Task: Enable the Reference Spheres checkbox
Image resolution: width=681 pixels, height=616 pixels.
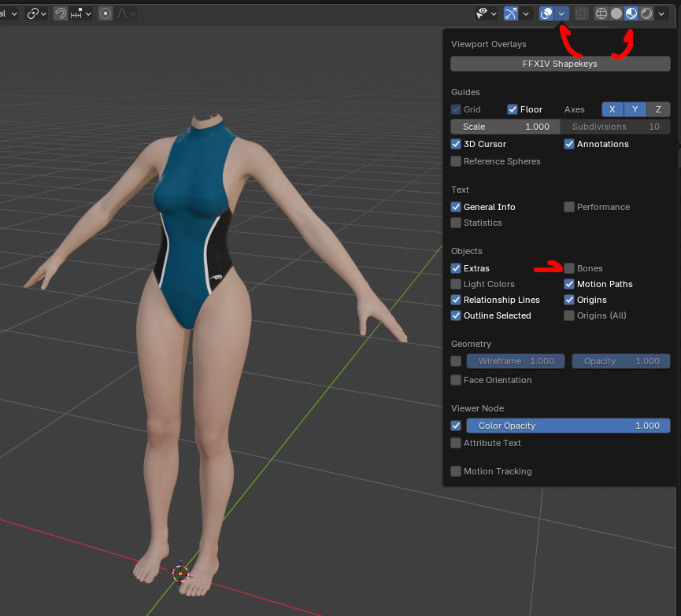Action: (456, 161)
